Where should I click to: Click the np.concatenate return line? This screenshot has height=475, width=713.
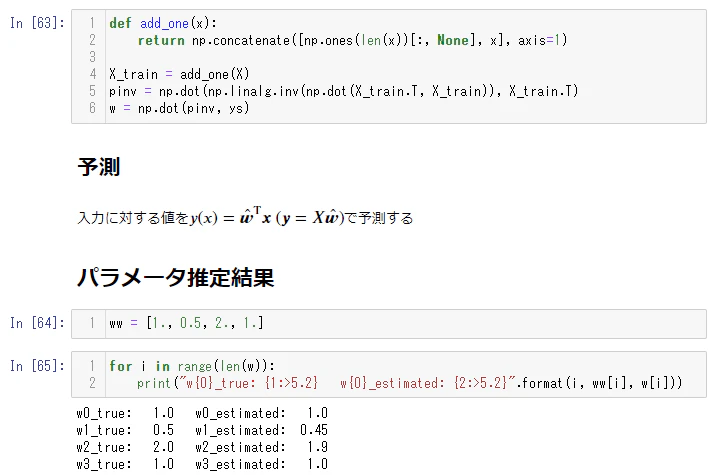[352, 40]
